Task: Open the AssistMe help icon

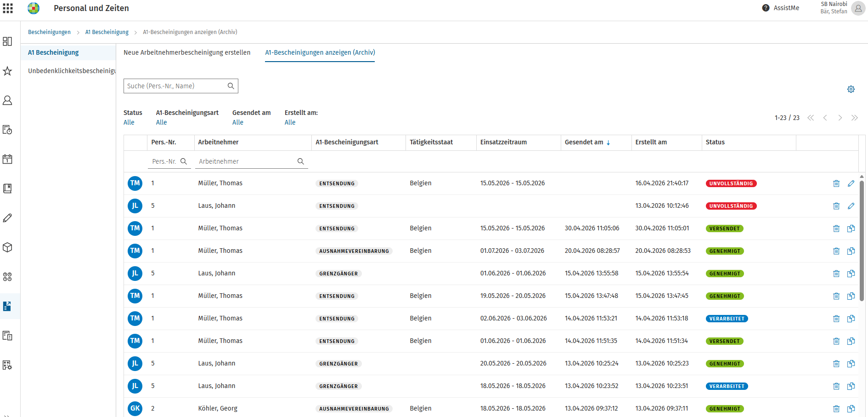Action: tap(766, 8)
